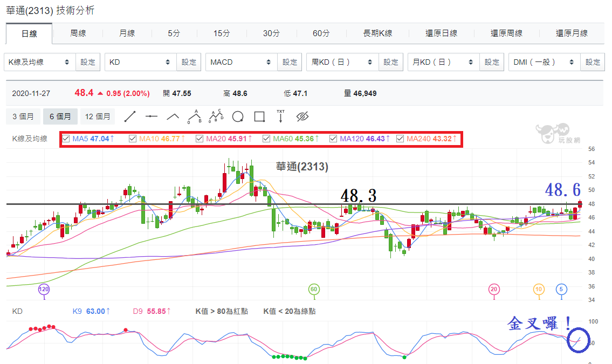Open the 30分 chart tab

pyautogui.click(x=271, y=33)
